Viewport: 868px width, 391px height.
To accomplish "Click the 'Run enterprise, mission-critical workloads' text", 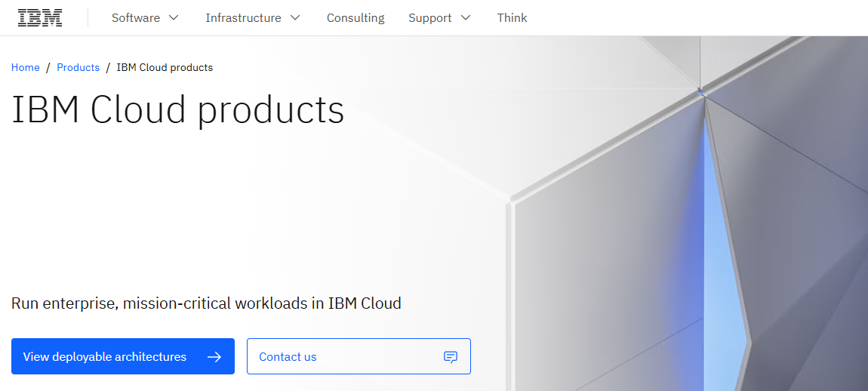I will 206,303.
